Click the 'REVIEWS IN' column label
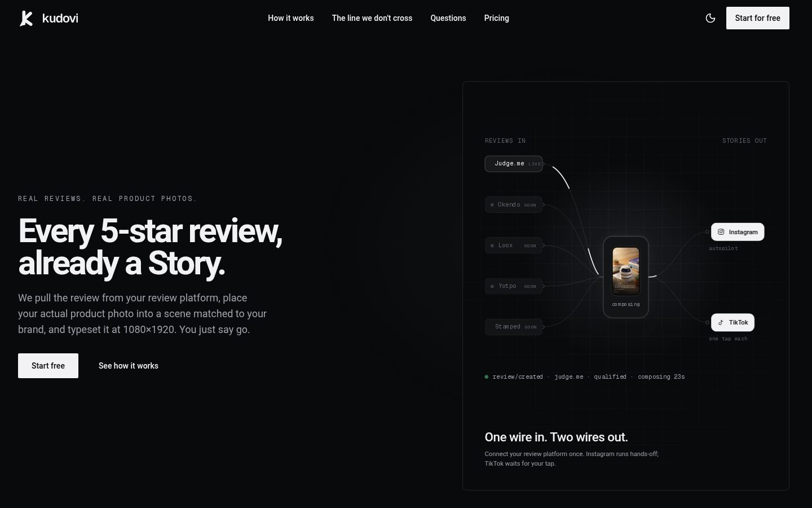 coord(505,141)
